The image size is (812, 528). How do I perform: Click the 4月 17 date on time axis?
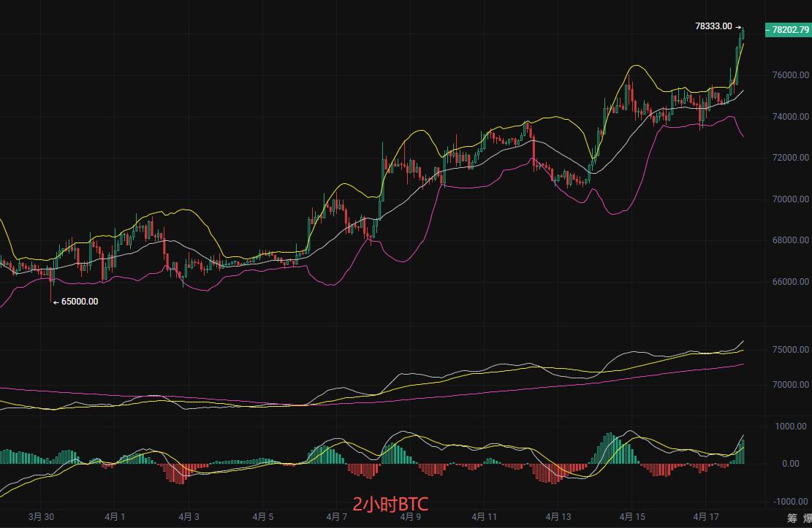(x=705, y=516)
